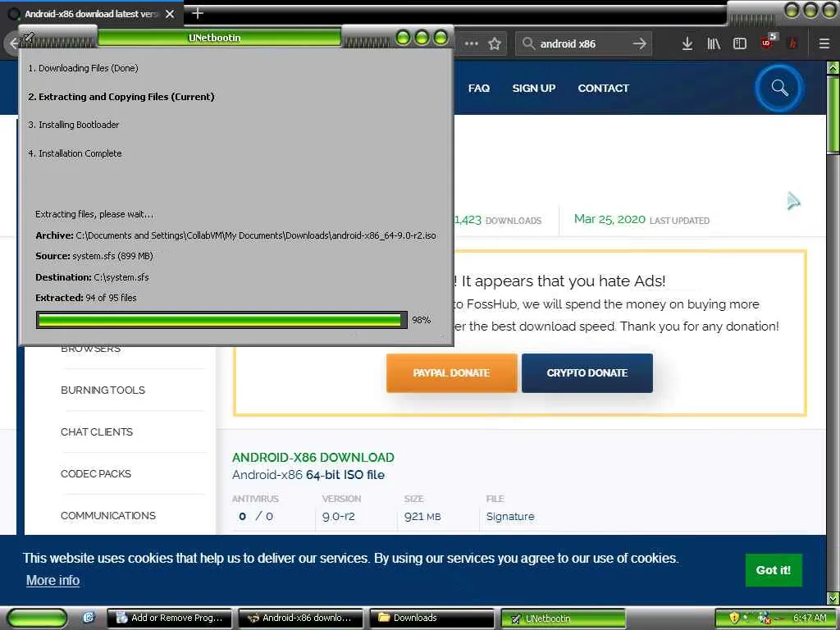Open Firefox downloads arrow icon

pos(687,44)
